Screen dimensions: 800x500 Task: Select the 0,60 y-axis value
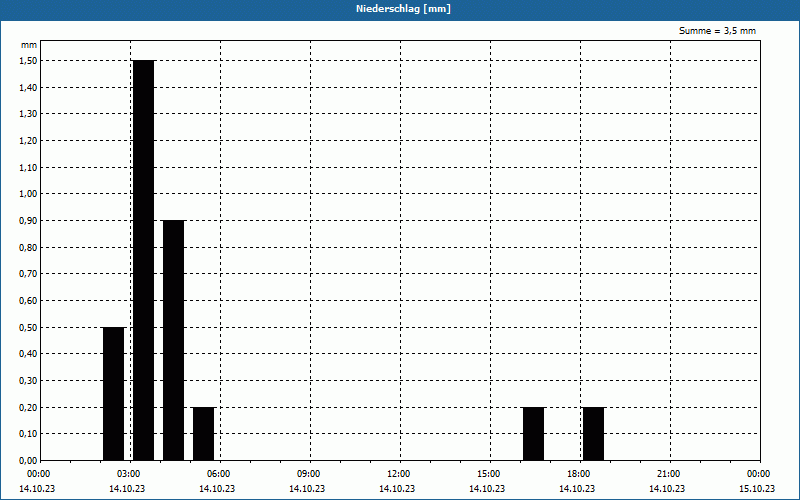click(x=28, y=301)
